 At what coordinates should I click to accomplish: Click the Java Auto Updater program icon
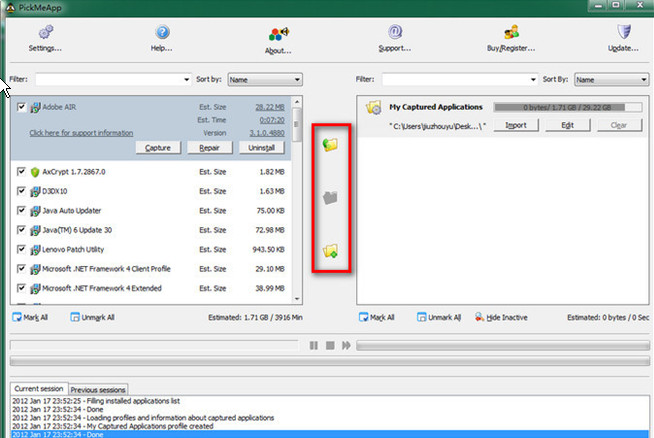35,211
